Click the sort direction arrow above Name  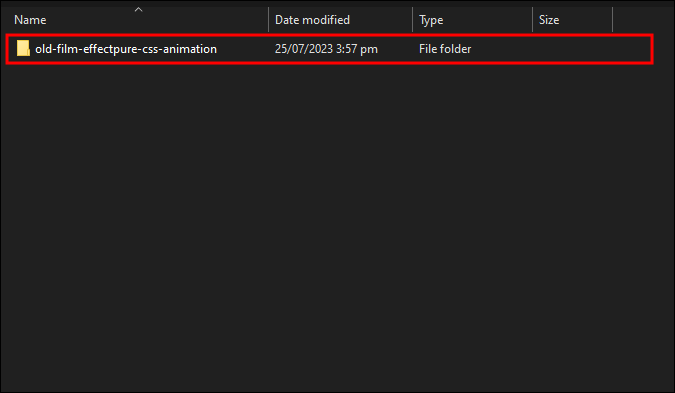[x=138, y=9]
